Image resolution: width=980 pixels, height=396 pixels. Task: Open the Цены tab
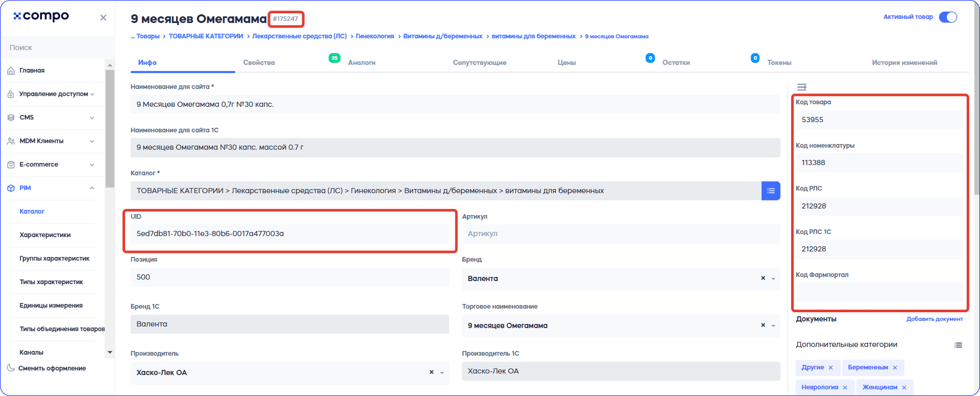click(567, 62)
